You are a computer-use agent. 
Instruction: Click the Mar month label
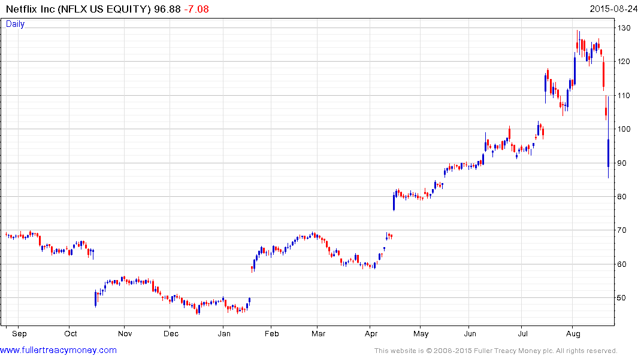click(318, 333)
